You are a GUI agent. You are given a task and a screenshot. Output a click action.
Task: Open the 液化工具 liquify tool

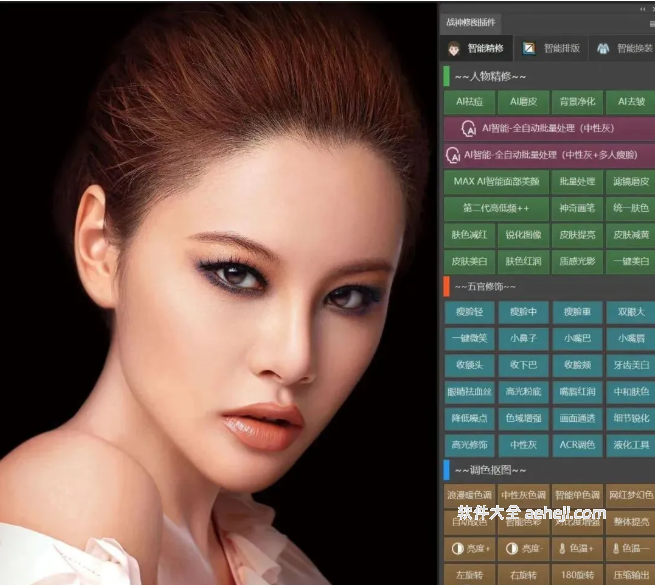(630, 444)
